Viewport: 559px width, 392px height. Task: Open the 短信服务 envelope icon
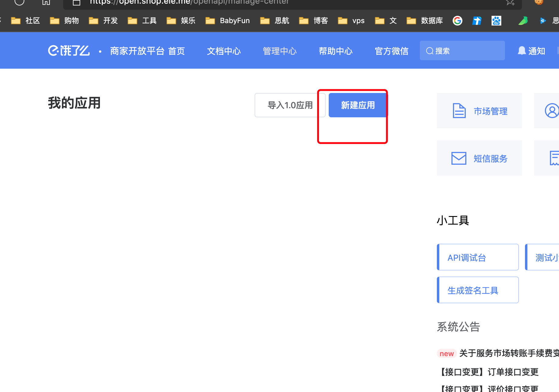point(459,158)
